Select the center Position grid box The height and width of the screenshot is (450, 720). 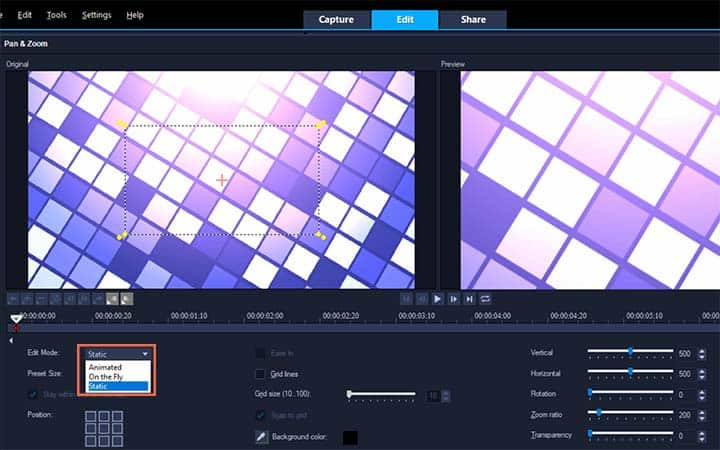pyautogui.click(x=104, y=428)
